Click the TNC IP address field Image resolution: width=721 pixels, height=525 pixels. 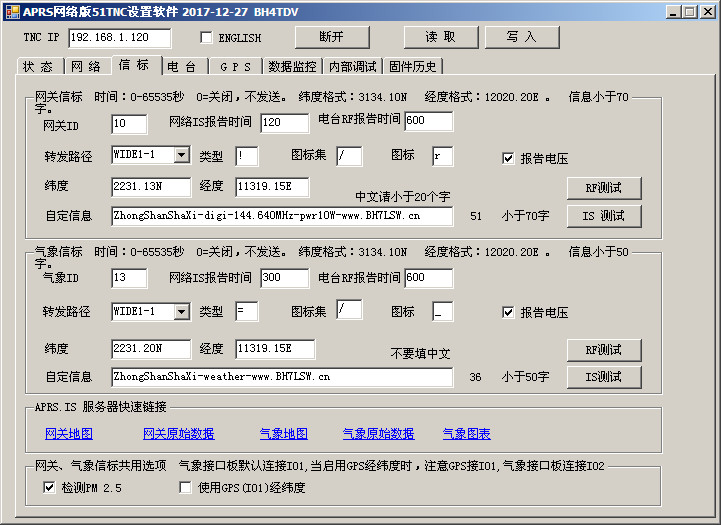pos(119,38)
